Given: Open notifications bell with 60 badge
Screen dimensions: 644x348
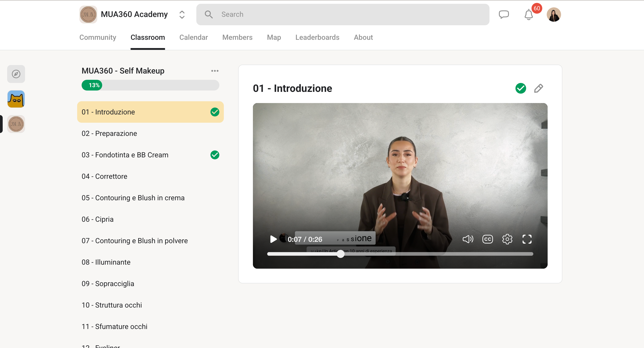Looking at the screenshot, I should click(528, 15).
